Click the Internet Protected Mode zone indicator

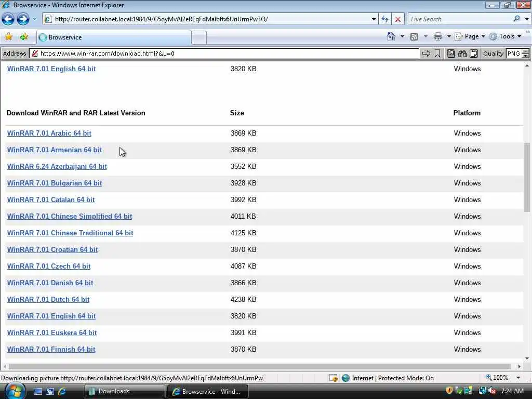click(388, 378)
